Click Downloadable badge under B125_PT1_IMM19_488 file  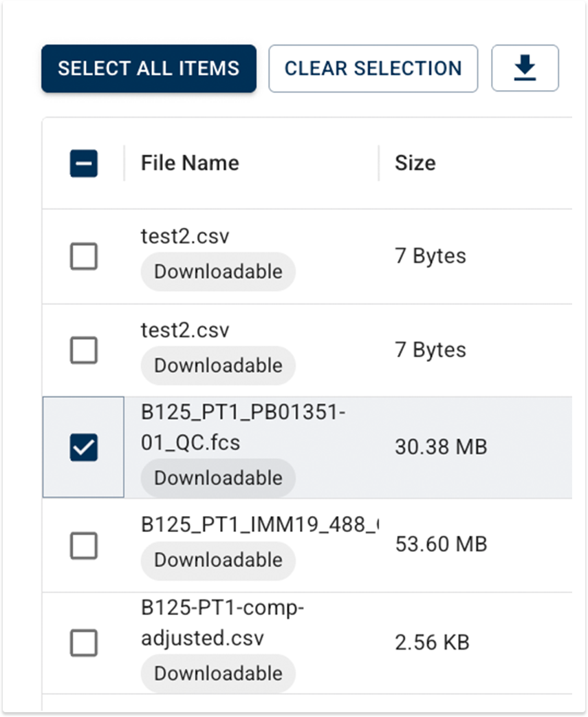click(x=218, y=560)
